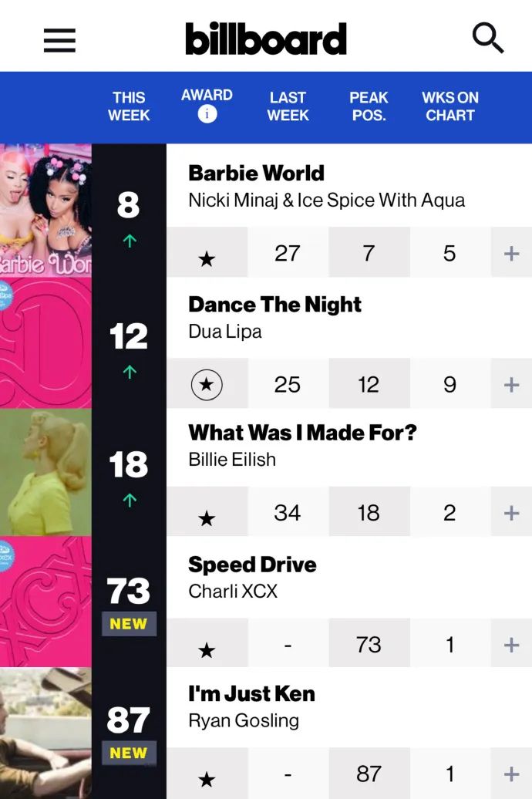Expand the Dance The Night row details
Screen dimensions: 532x799
tap(511, 384)
